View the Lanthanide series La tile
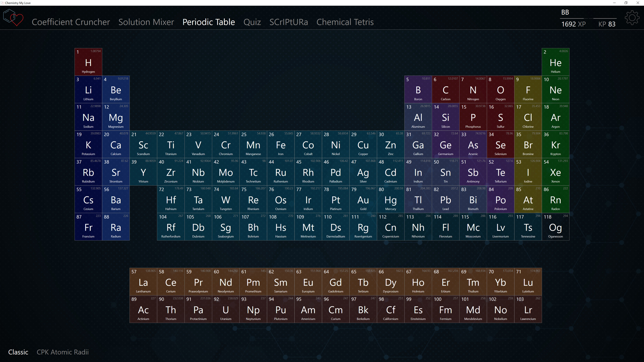 click(x=143, y=281)
